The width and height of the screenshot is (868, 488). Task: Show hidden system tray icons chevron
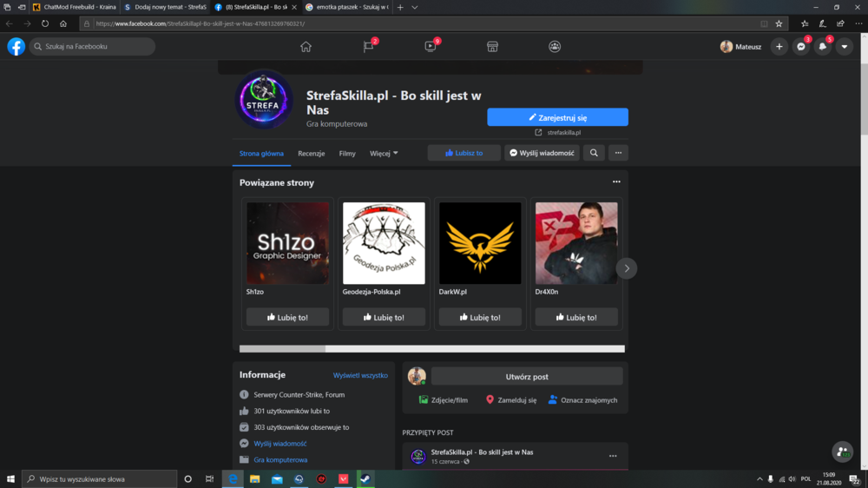coord(759,479)
